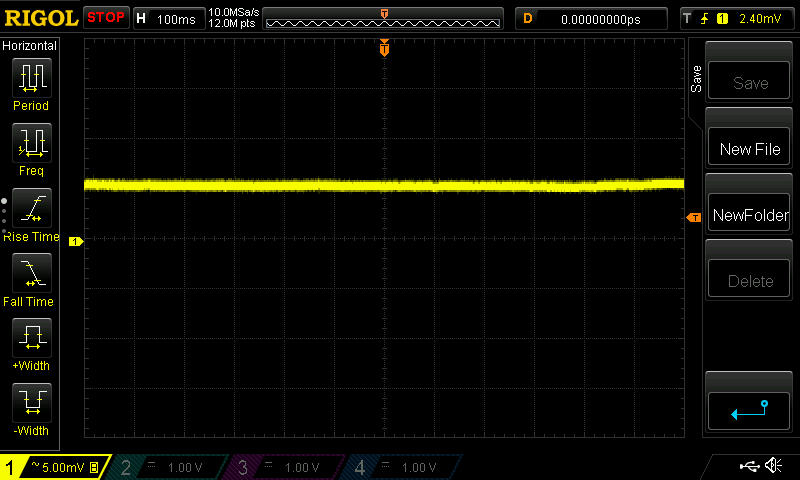800x480 pixels.
Task: Click the yellow channel 1 ground marker
Action: [76, 241]
